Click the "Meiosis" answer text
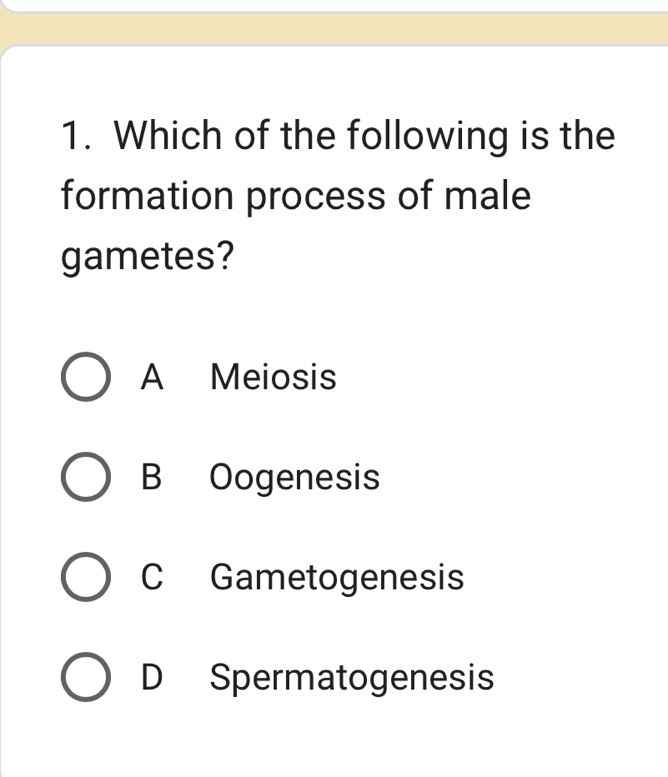Image resolution: width=668 pixels, height=777 pixels. pos(274,378)
